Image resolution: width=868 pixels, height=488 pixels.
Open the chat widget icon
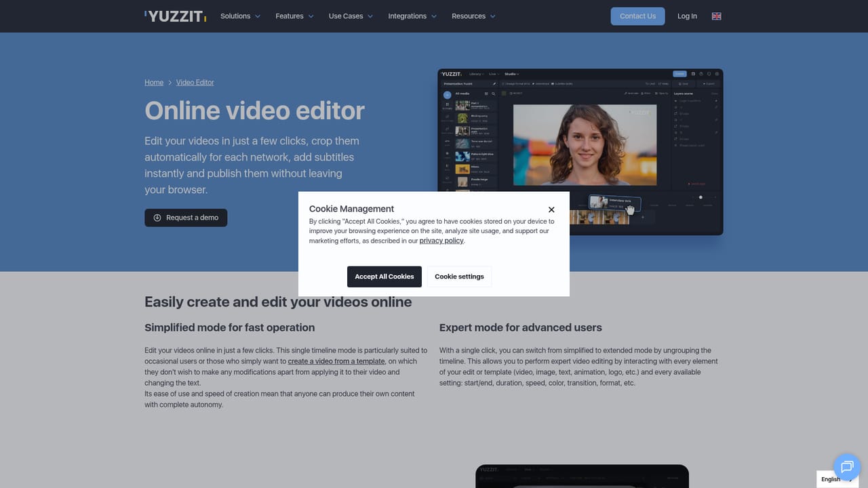[847, 466]
